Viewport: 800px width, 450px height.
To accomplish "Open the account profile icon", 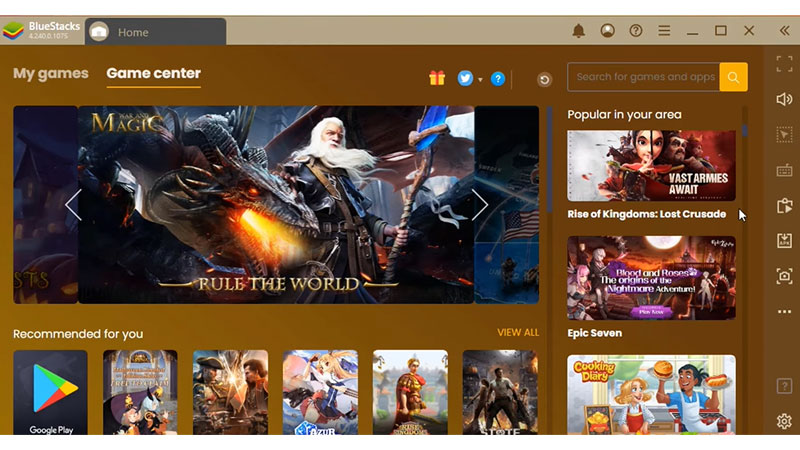I will [x=607, y=31].
